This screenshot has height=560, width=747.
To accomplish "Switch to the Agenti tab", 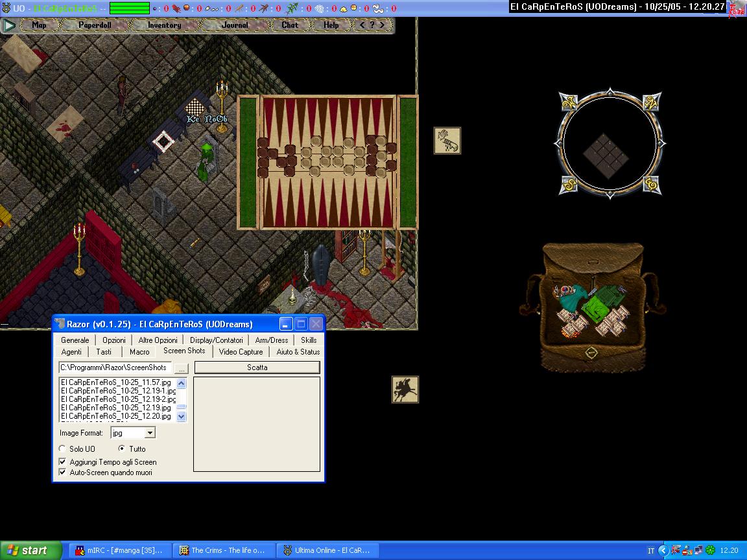I will pos(71,352).
